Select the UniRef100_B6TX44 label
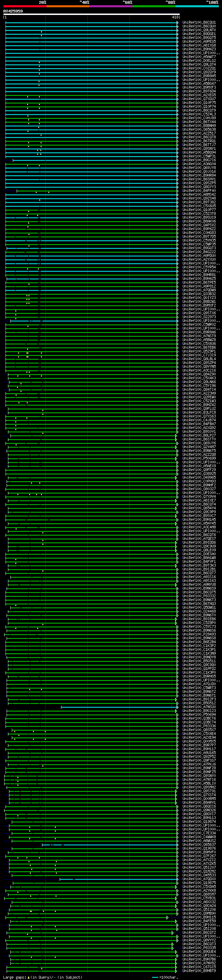 (199, 122)
